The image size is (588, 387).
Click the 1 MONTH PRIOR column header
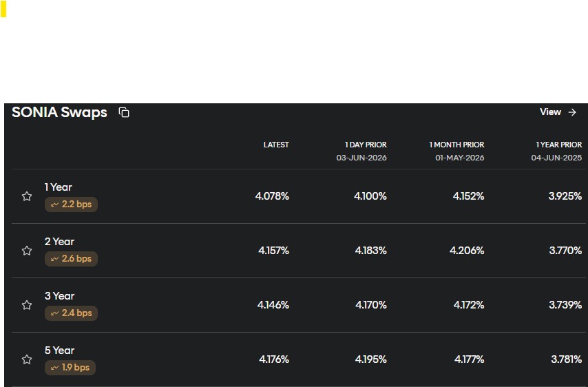point(456,145)
